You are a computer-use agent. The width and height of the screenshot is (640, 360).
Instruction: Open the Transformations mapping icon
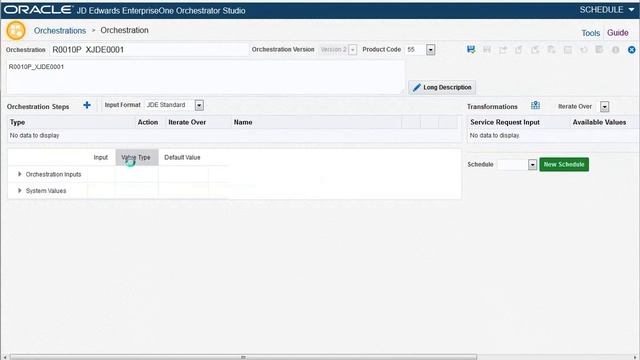click(x=536, y=105)
